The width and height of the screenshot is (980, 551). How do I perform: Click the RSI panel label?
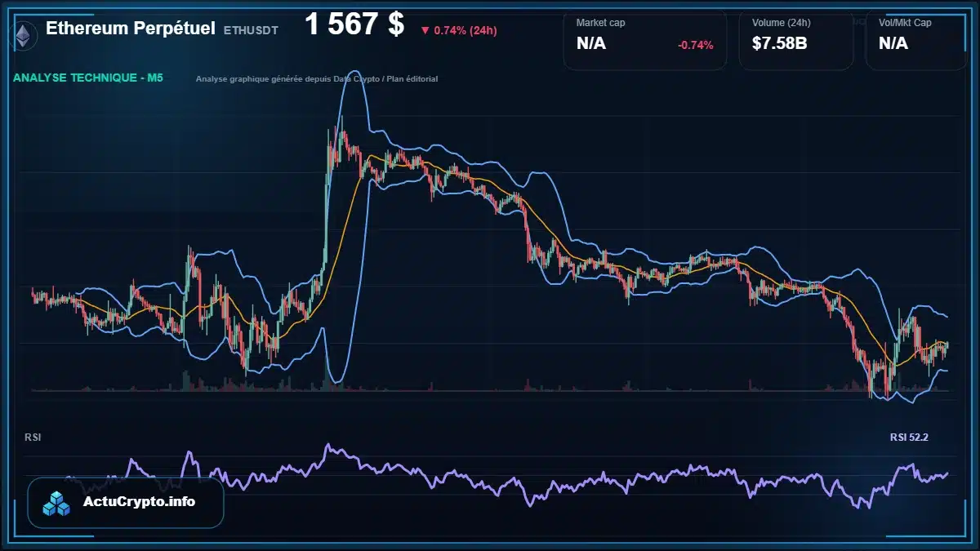[x=33, y=438]
